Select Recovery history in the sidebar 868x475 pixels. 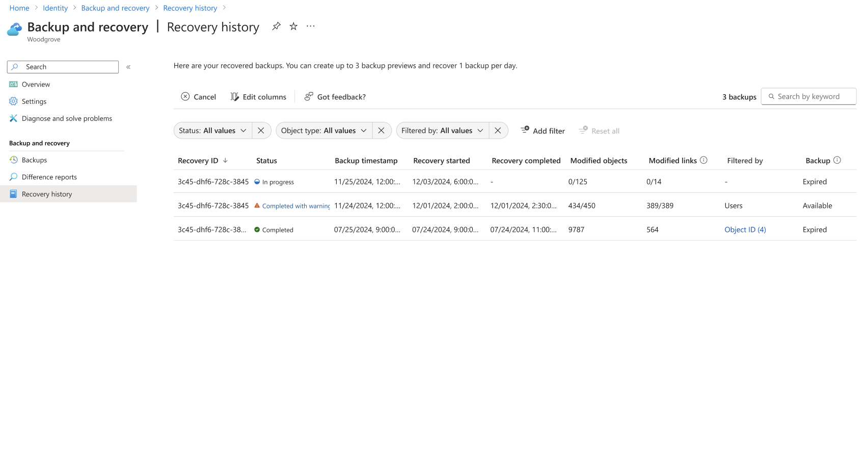68,194
